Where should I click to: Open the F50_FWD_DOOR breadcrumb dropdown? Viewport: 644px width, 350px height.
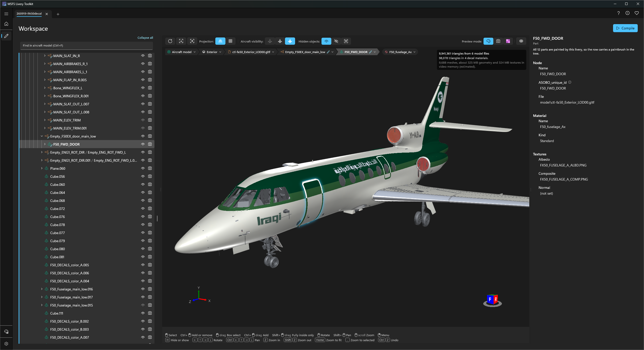coord(375,52)
